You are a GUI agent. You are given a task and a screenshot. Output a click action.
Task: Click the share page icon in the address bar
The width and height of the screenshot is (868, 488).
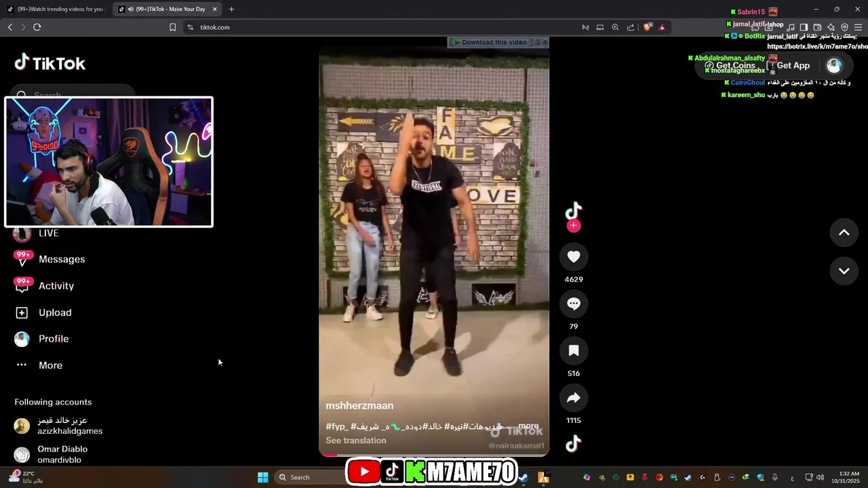tap(631, 27)
